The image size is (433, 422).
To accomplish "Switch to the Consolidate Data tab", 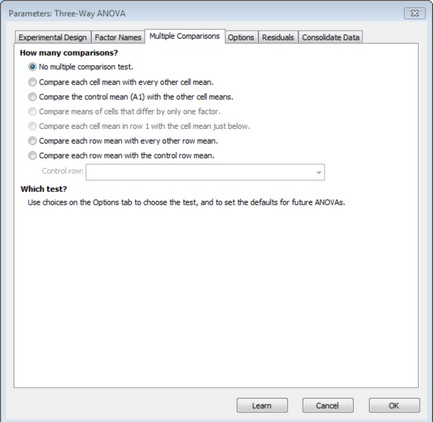I will (x=331, y=37).
